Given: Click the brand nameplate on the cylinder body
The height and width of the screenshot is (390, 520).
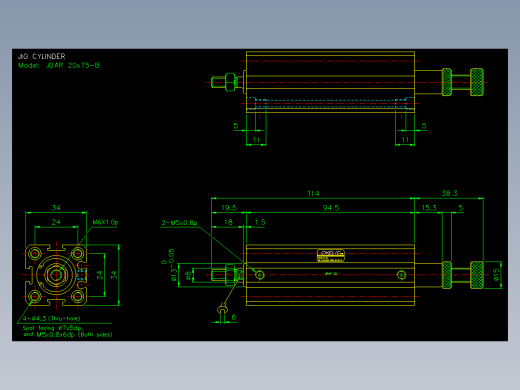Looking at the screenshot, I should point(331,256).
